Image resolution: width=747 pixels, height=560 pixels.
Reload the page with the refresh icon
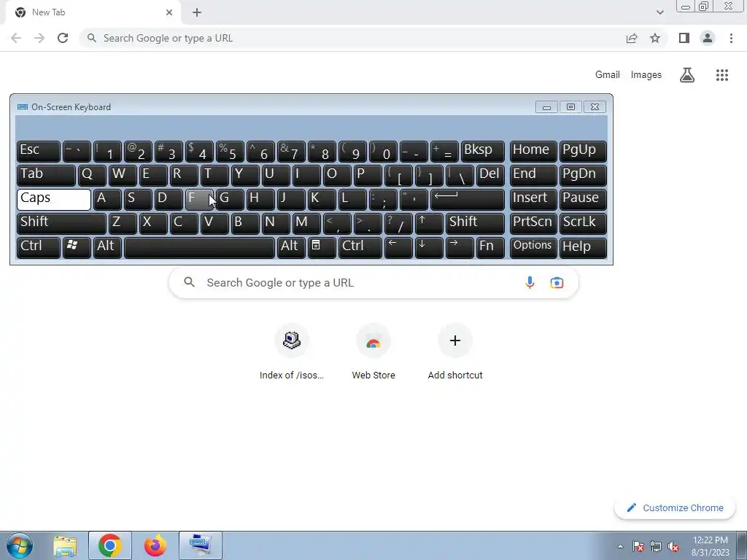[x=63, y=38]
